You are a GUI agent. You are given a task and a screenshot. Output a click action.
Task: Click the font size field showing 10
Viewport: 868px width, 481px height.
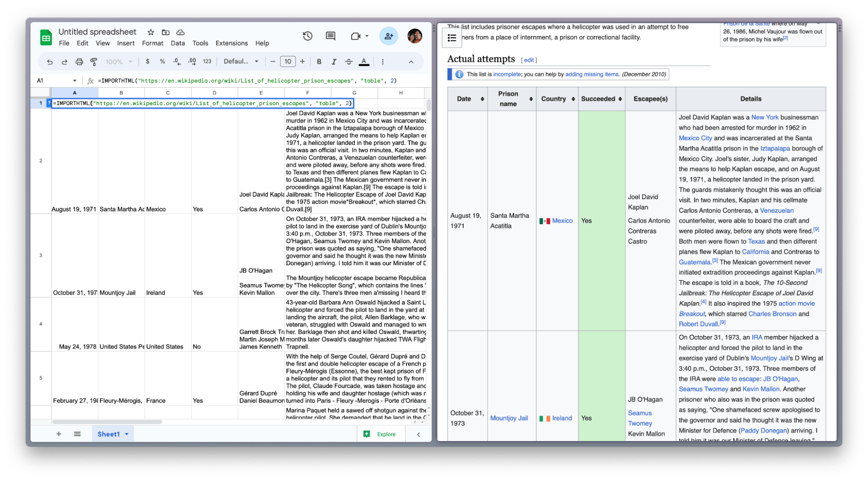click(287, 62)
